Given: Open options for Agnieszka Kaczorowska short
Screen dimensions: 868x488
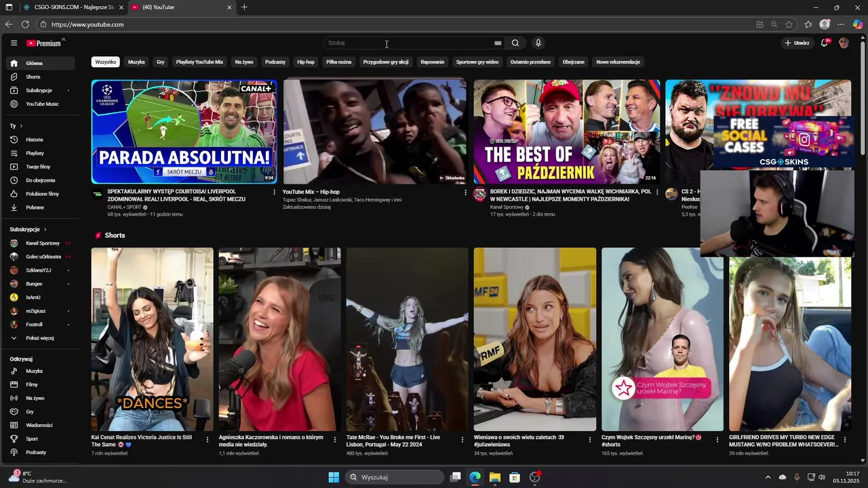Looking at the screenshot, I should coord(335,440).
